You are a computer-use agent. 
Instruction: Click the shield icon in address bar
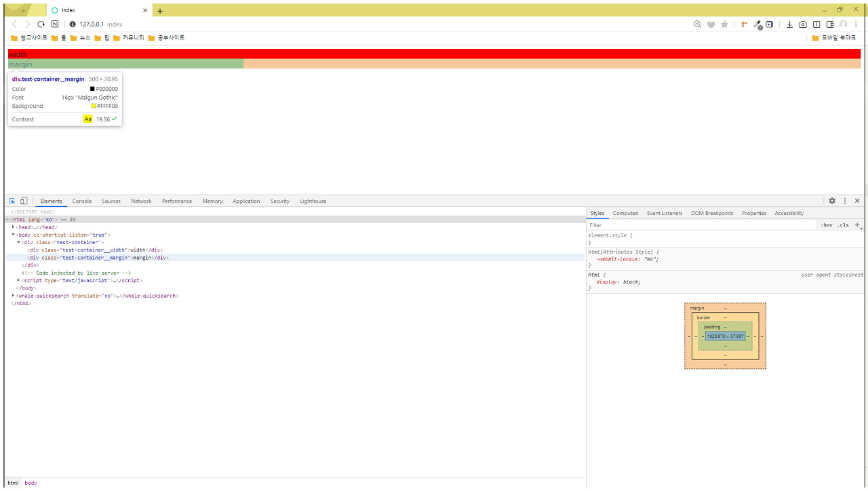(711, 24)
